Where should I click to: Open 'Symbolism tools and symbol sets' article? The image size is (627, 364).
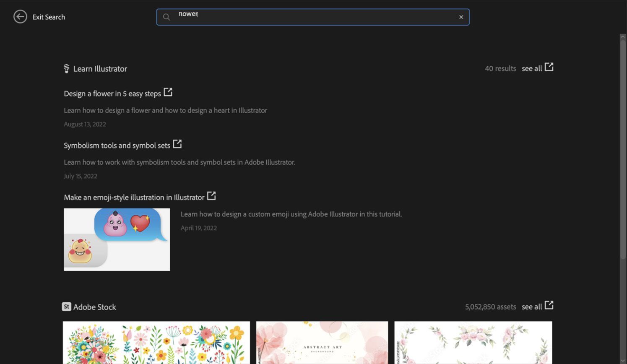point(117,146)
